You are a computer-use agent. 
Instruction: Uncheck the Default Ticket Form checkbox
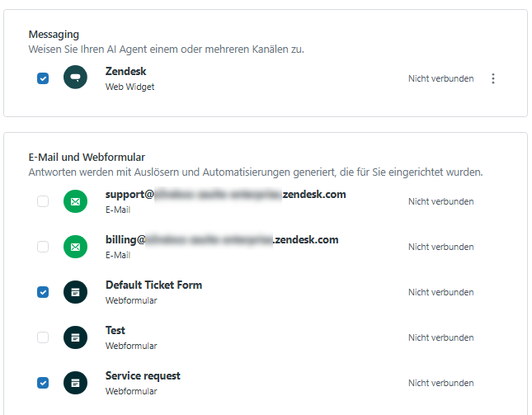click(43, 292)
